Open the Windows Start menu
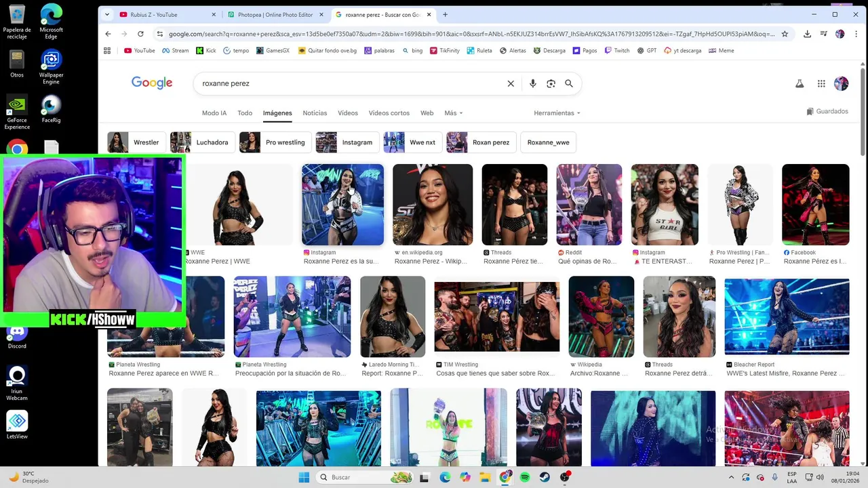 pyautogui.click(x=304, y=477)
